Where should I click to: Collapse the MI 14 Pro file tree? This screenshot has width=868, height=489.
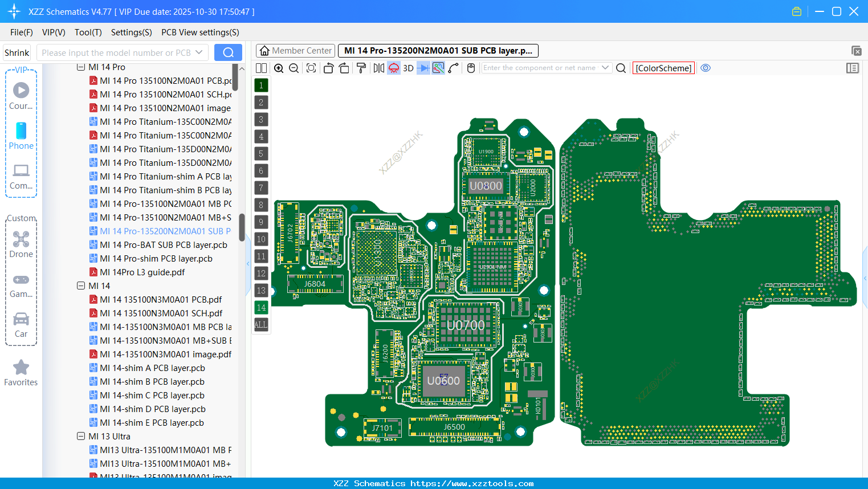coord(81,67)
